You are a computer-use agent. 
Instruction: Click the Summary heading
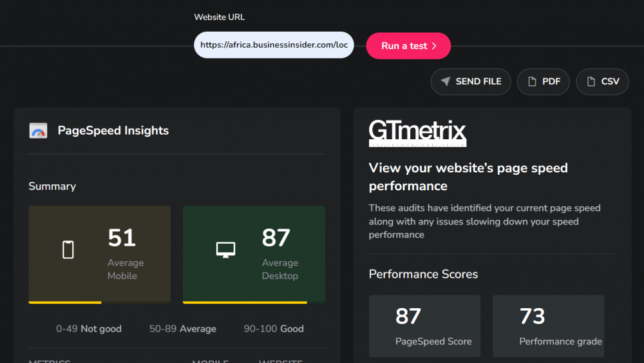(x=52, y=186)
